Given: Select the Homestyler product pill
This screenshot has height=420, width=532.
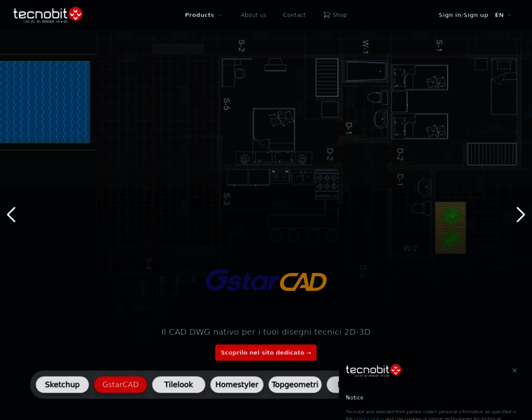Looking at the screenshot, I should point(237,384).
